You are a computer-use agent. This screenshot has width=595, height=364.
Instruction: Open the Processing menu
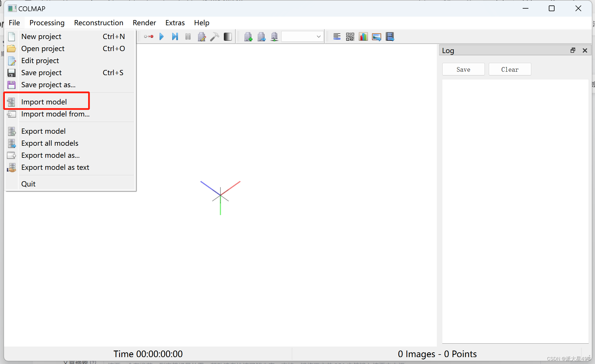47,23
